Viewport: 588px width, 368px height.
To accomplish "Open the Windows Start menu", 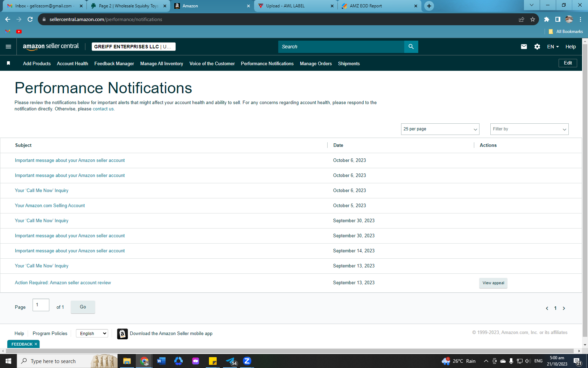I will point(8,361).
